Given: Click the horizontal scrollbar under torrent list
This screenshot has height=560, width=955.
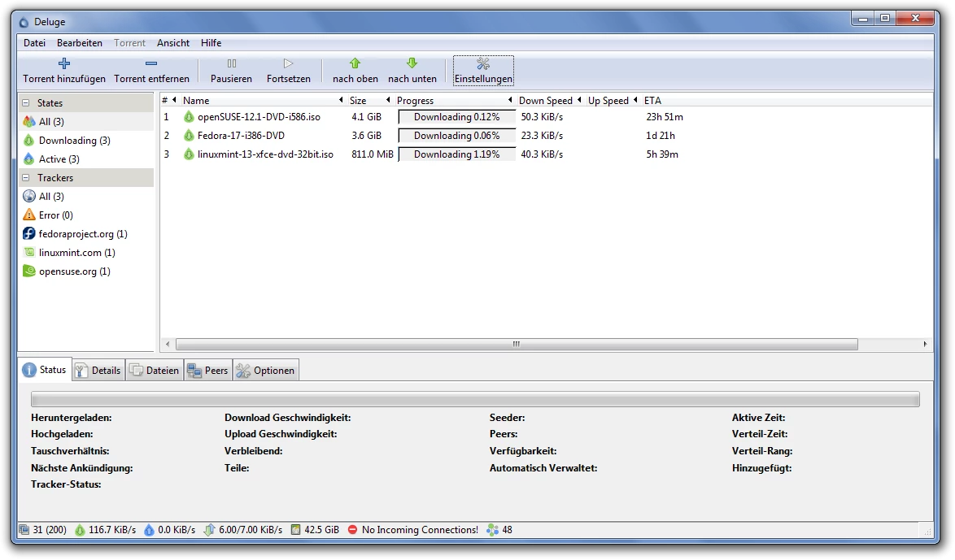Looking at the screenshot, I should click(x=516, y=345).
